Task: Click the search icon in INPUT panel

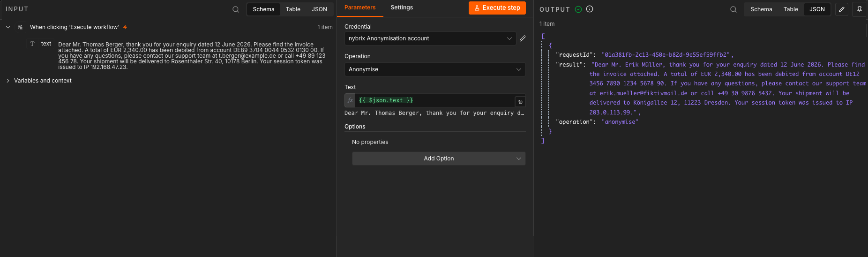Action: tap(236, 9)
